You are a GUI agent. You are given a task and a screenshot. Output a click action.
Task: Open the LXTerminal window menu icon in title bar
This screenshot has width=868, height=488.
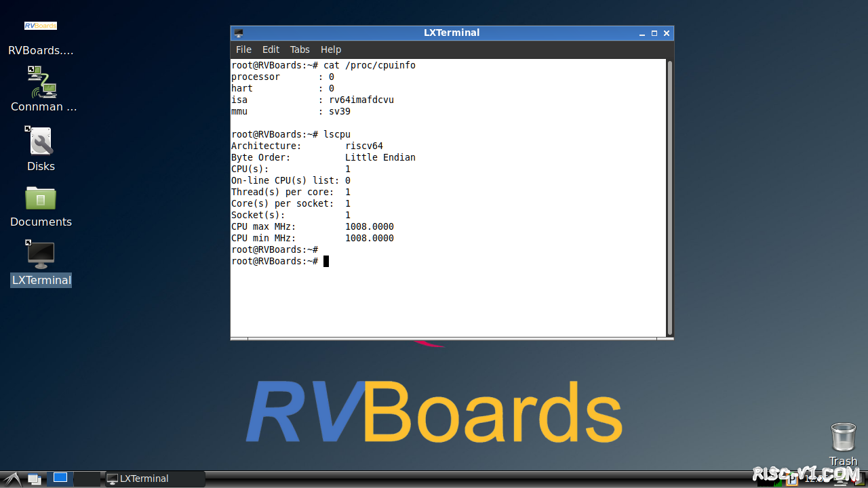(238, 33)
